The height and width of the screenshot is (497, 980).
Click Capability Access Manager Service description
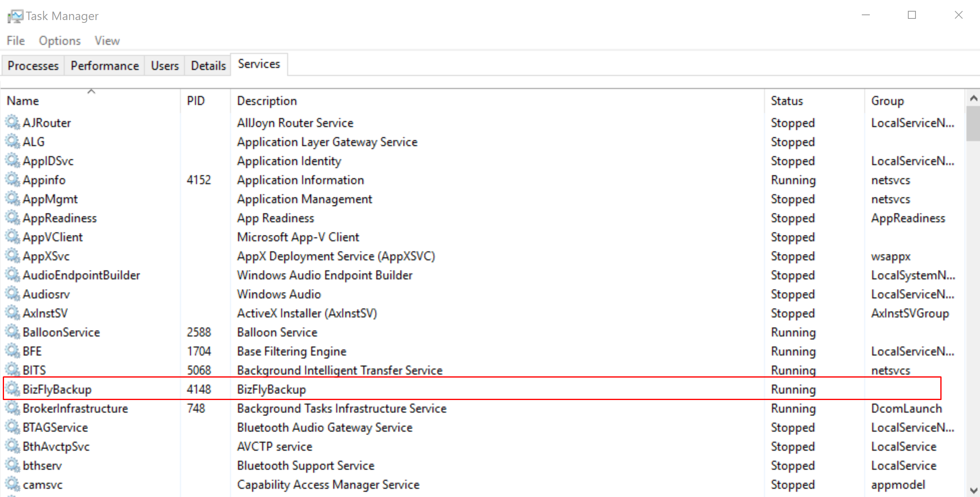(328, 485)
